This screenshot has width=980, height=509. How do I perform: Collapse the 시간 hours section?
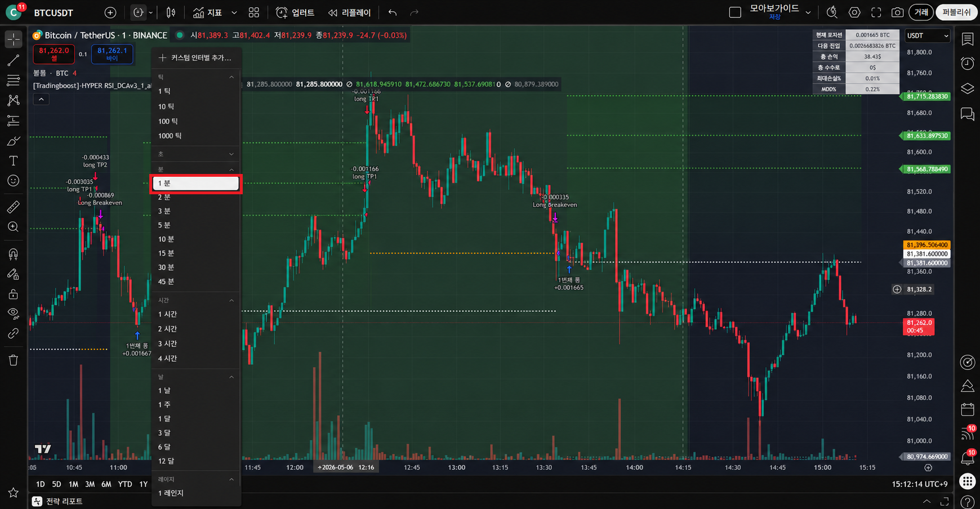tap(231, 301)
